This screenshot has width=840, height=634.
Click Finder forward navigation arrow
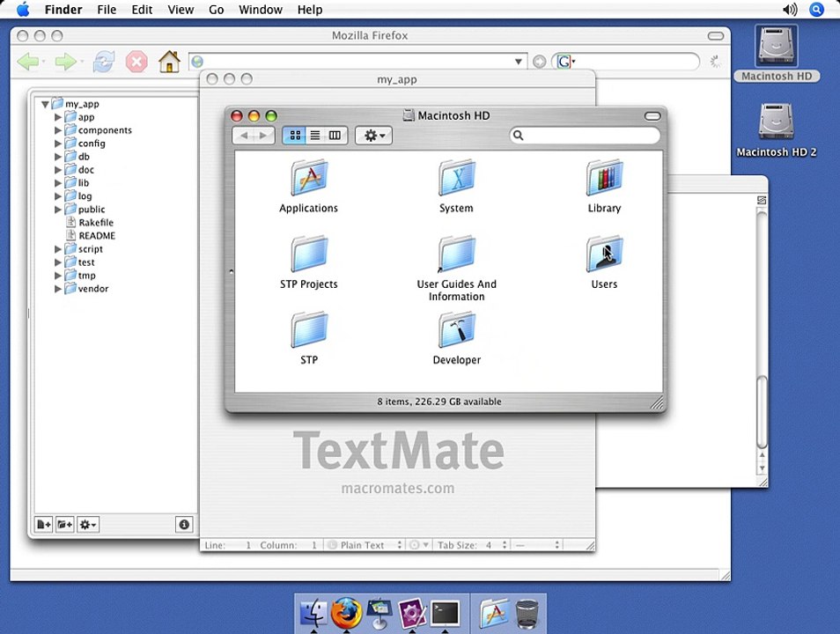point(263,136)
